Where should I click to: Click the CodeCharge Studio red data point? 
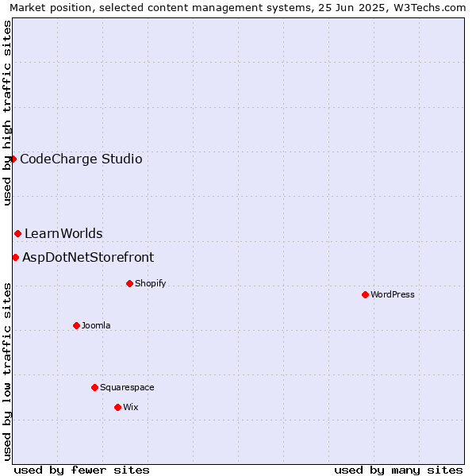click(x=13, y=159)
